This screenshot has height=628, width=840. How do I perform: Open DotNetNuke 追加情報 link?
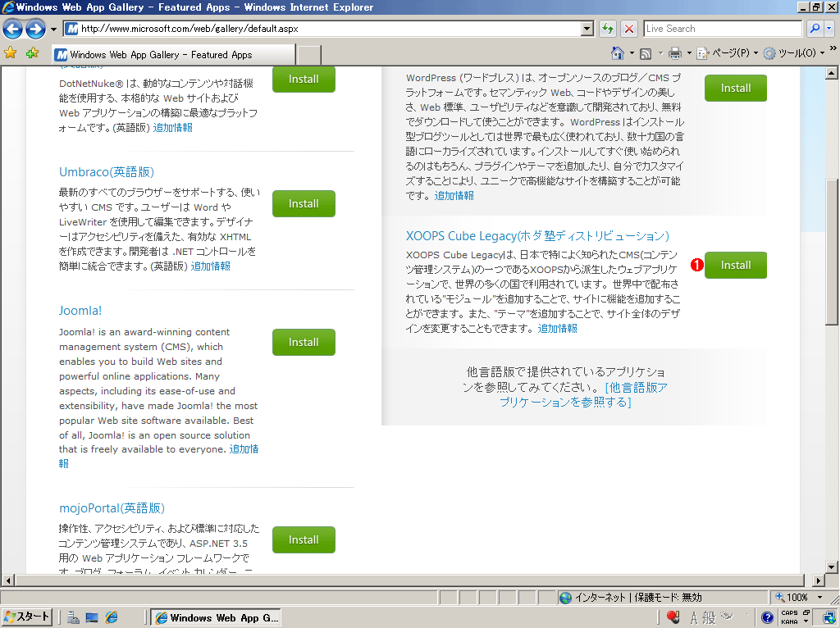[x=172, y=128]
